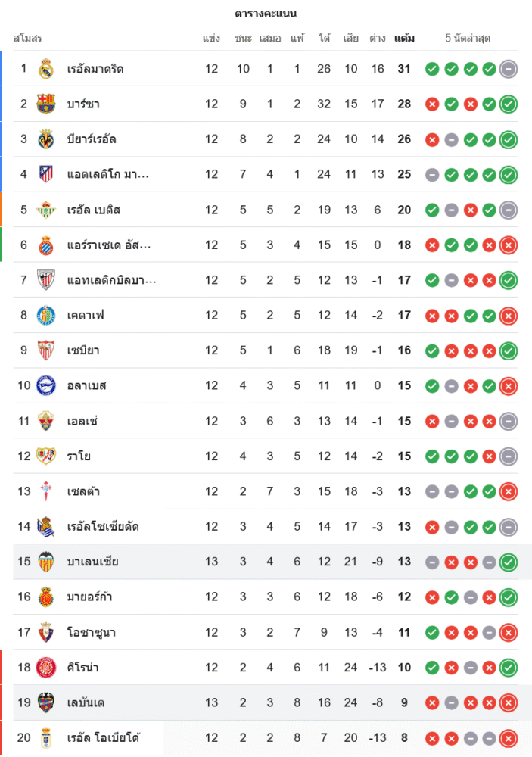Click the Atletico Madrid crest icon
The height and width of the screenshot is (757, 532).
[46, 174]
